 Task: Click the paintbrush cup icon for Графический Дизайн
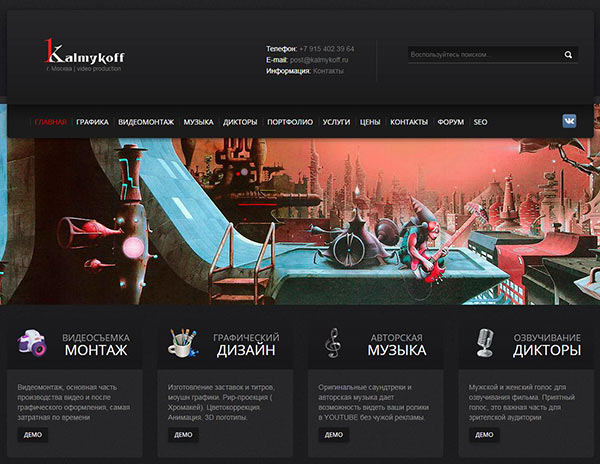pyautogui.click(x=183, y=343)
